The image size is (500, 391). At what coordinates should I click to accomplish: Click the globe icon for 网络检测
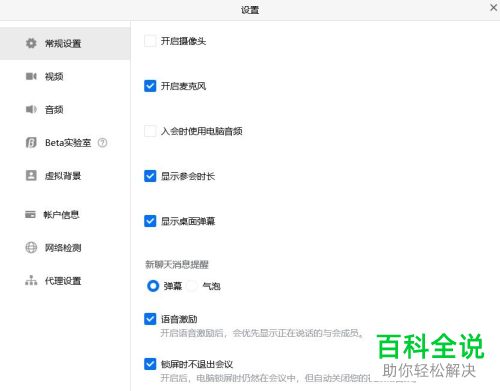(31, 248)
